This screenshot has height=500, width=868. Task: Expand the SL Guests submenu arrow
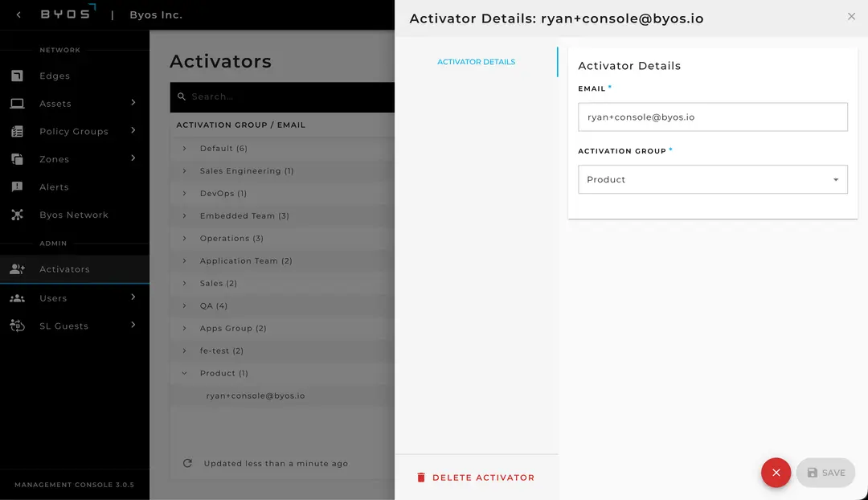pos(133,325)
